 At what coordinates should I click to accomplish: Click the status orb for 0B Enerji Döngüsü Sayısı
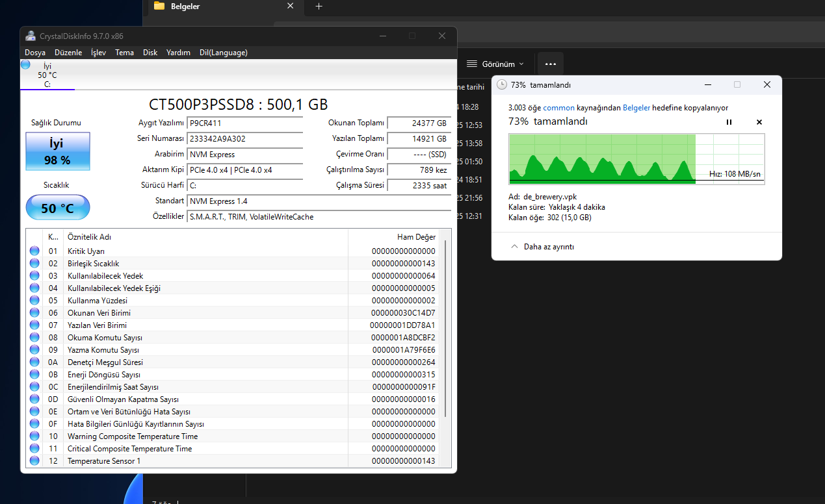coord(34,375)
